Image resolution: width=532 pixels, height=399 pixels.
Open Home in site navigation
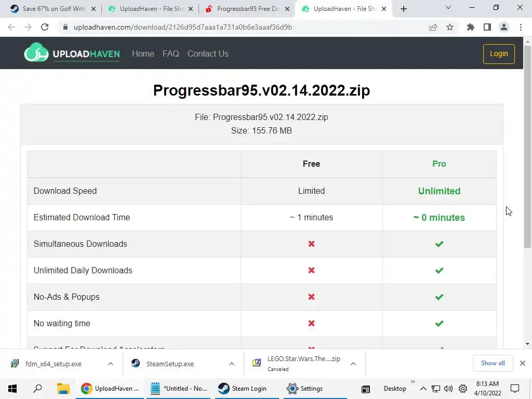143,54
